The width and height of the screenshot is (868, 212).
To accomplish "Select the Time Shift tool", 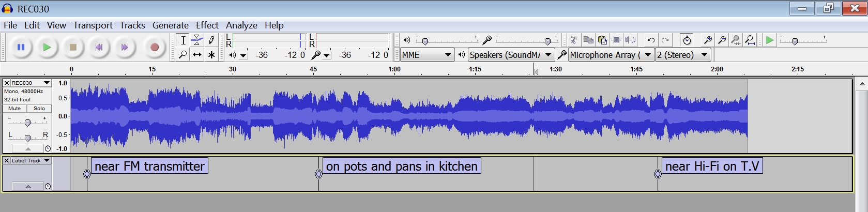I will point(197,55).
